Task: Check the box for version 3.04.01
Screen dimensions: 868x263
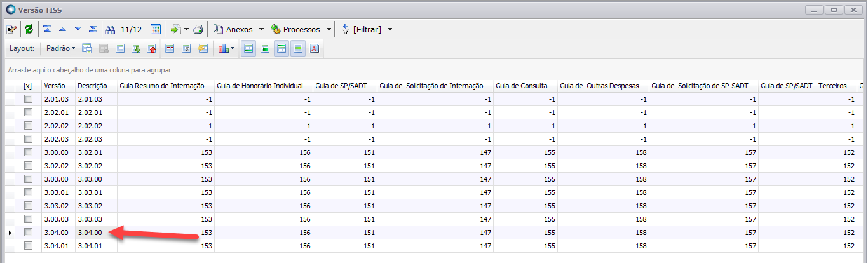Action: 28,246
